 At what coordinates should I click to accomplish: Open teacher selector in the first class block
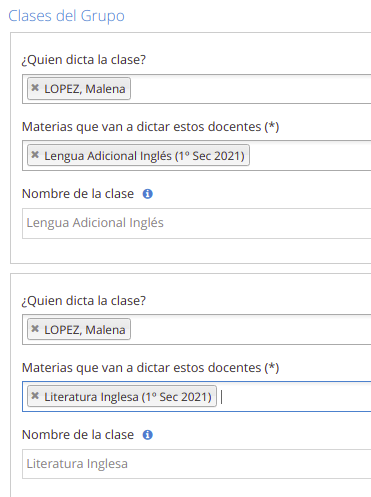(x=250, y=89)
